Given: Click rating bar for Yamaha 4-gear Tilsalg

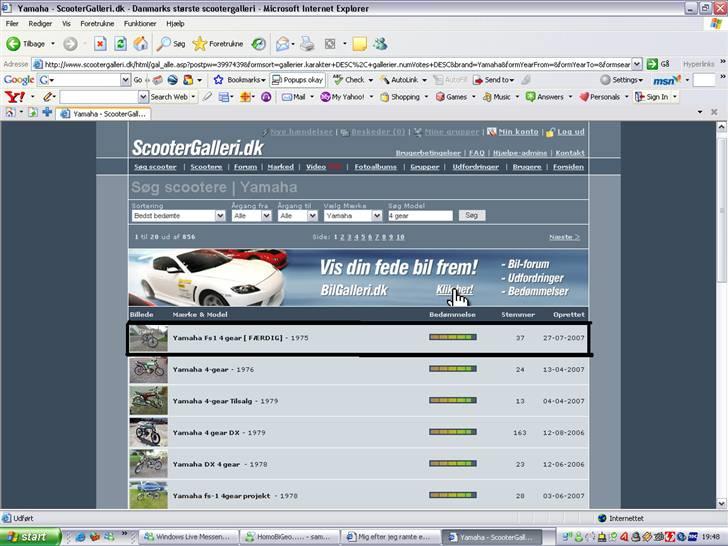Looking at the screenshot, I should pyautogui.click(x=453, y=400).
